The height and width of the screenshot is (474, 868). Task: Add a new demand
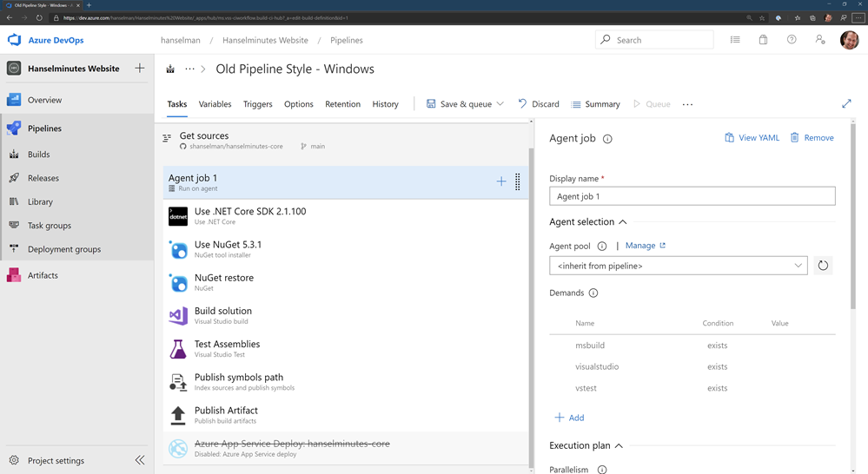point(569,418)
